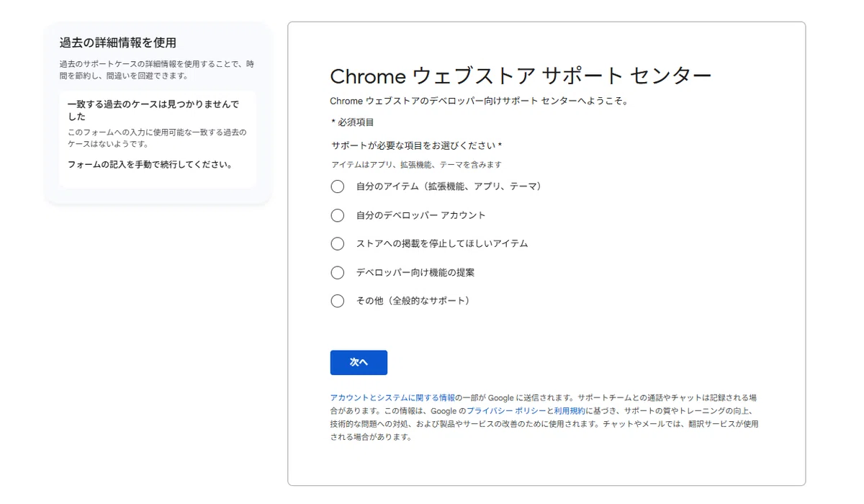
Task: Click このフォームへの入力に使用可能な一致する過去のケースはないようです text
Action: [x=157, y=138]
